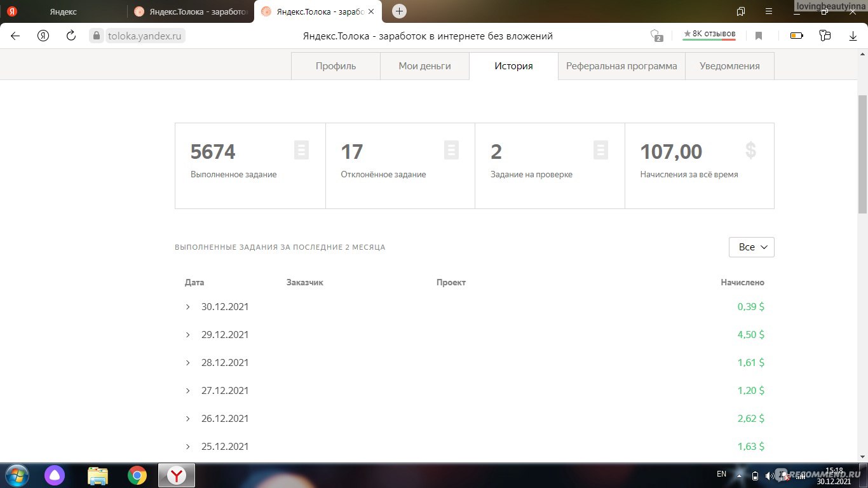Open the Уведомления tab
This screenshot has width=868, height=488.
729,66
